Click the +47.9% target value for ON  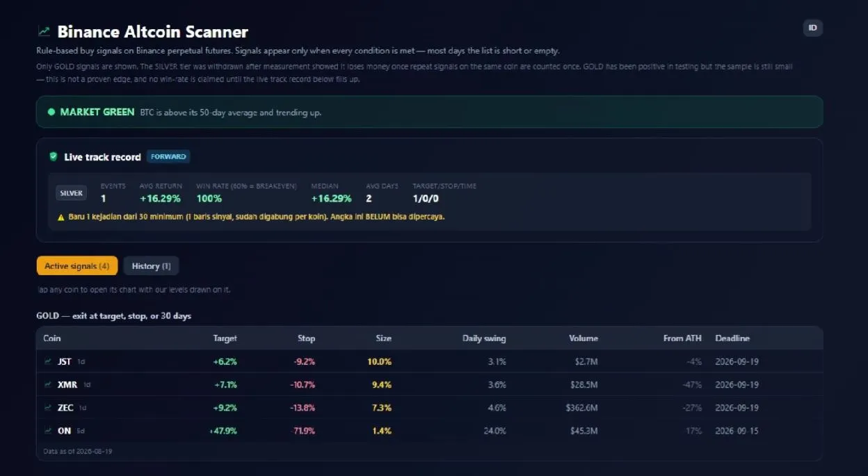[223, 431]
